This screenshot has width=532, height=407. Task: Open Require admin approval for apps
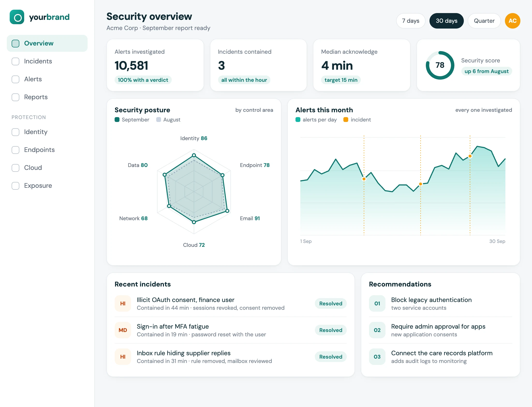tap(440, 330)
